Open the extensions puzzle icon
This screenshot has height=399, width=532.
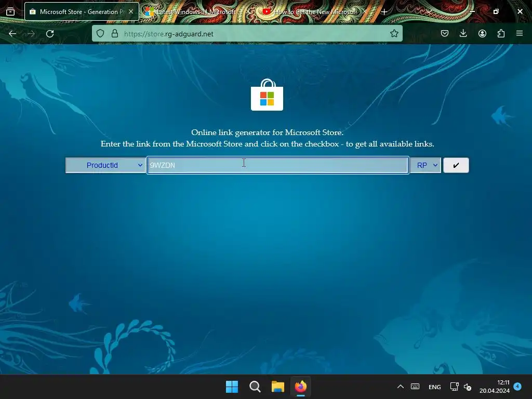(x=501, y=33)
